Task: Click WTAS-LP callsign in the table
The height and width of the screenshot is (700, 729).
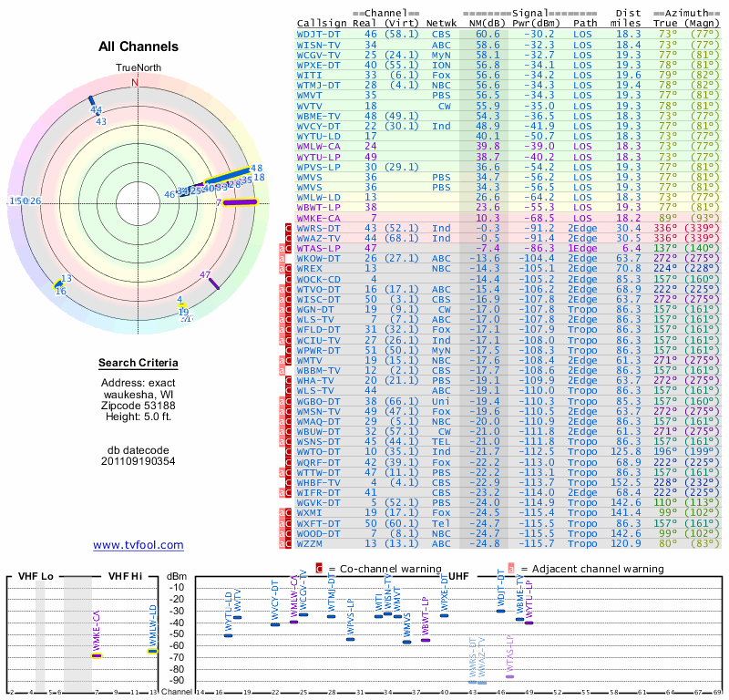Action: point(320,247)
